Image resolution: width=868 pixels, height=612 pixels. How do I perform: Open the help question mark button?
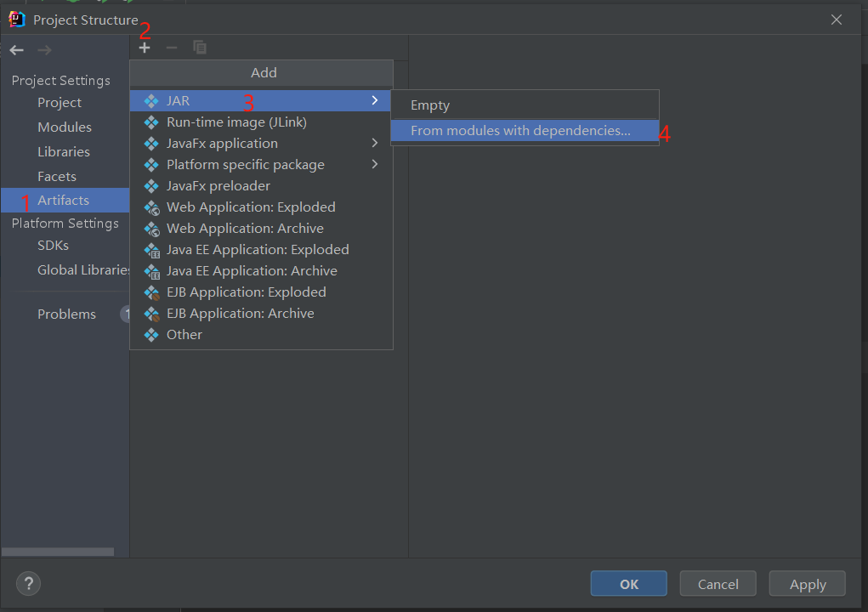[28, 583]
